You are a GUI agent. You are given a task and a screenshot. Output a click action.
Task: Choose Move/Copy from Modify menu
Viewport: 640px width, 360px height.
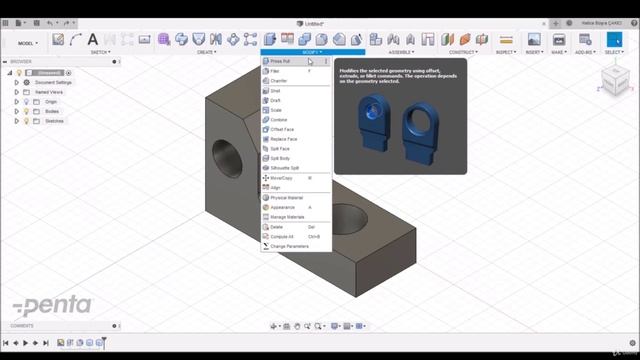pyautogui.click(x=296, y=178)
